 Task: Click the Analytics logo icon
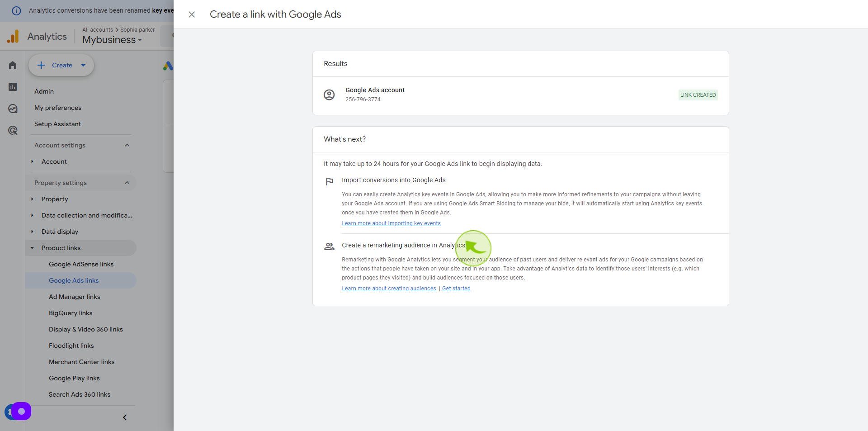point(13,36)
